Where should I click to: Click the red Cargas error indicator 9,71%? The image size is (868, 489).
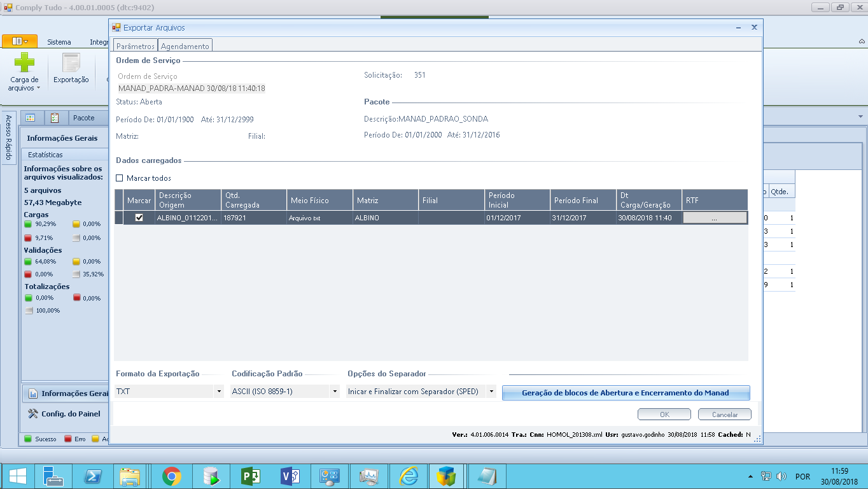click(x=28, y=237)
